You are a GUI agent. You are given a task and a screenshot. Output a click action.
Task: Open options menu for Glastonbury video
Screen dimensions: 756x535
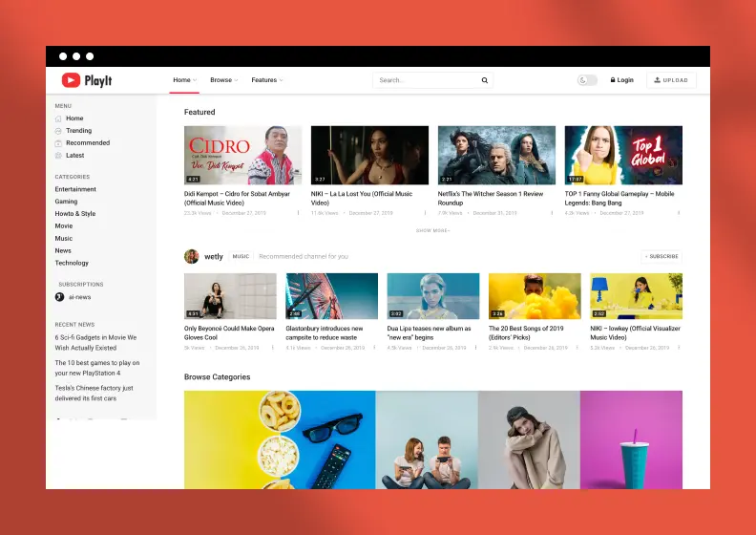374,348
